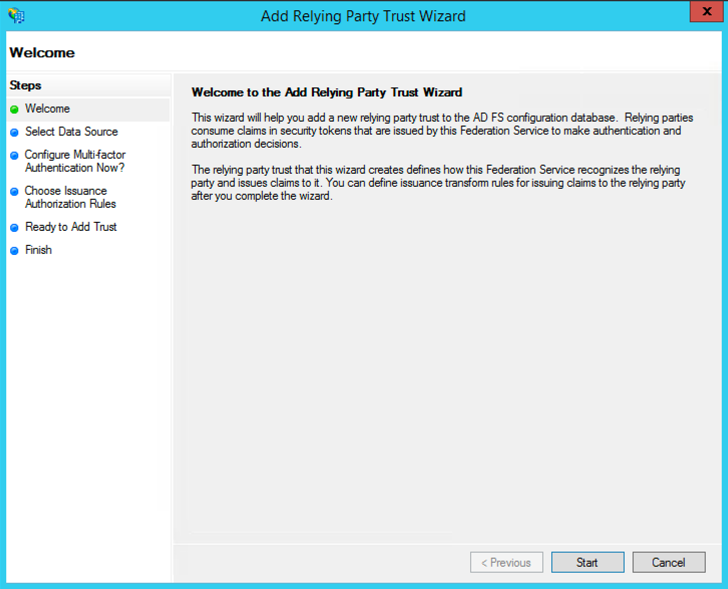
Task: Select the Ready to Add Trust step
Action: [71, 227]
